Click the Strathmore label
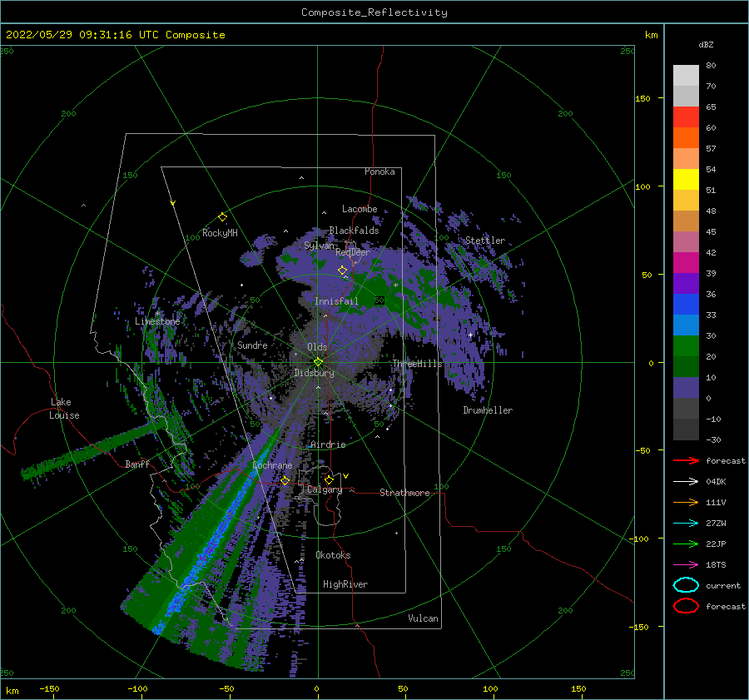 [x=404, y=493]
